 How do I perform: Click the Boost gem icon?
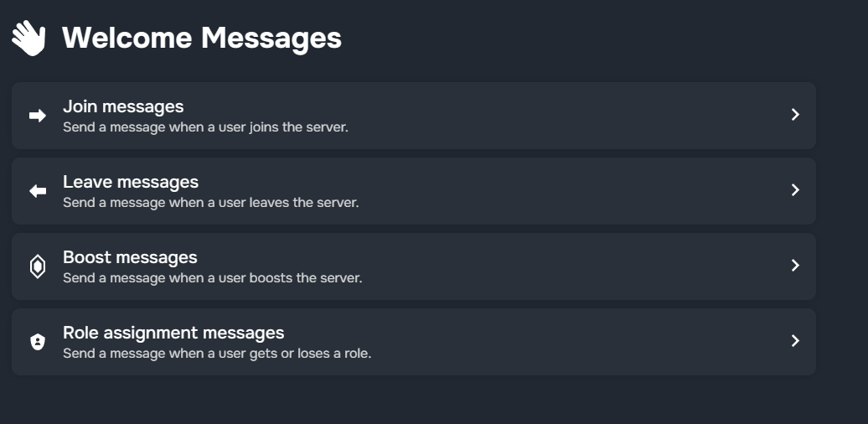tap(38, 266)
